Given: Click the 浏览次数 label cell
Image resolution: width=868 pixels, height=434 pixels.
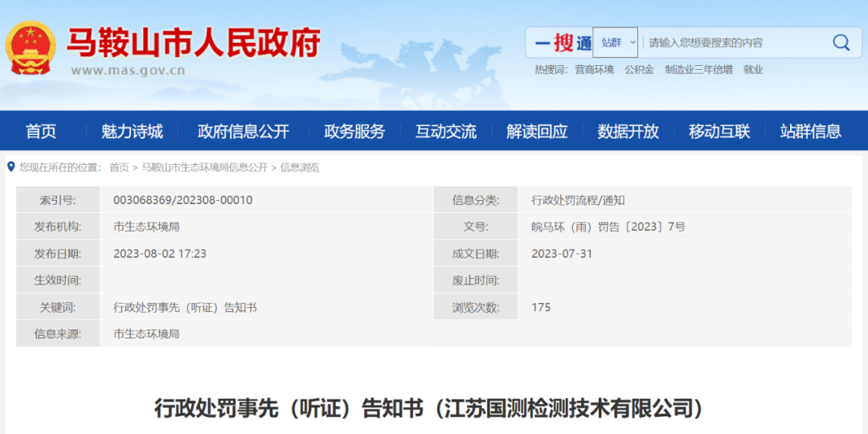Looking at the screenshot, I should (476, 307).
